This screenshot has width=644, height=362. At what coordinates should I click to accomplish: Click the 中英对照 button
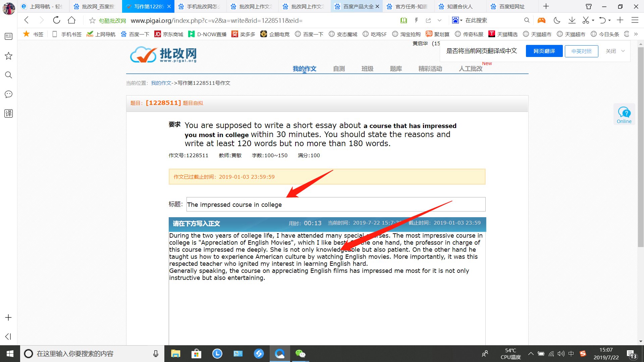(x=581, y=51)
